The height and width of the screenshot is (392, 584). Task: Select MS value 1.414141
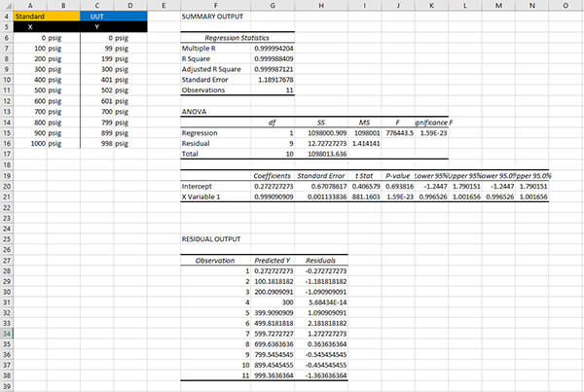pyautogui.click(x=366, y=143)
